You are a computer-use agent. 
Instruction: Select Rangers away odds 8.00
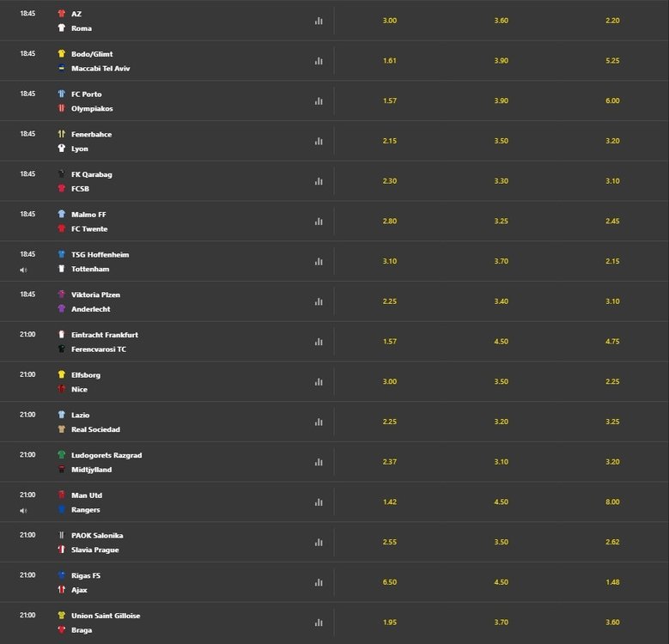point(612,501)
